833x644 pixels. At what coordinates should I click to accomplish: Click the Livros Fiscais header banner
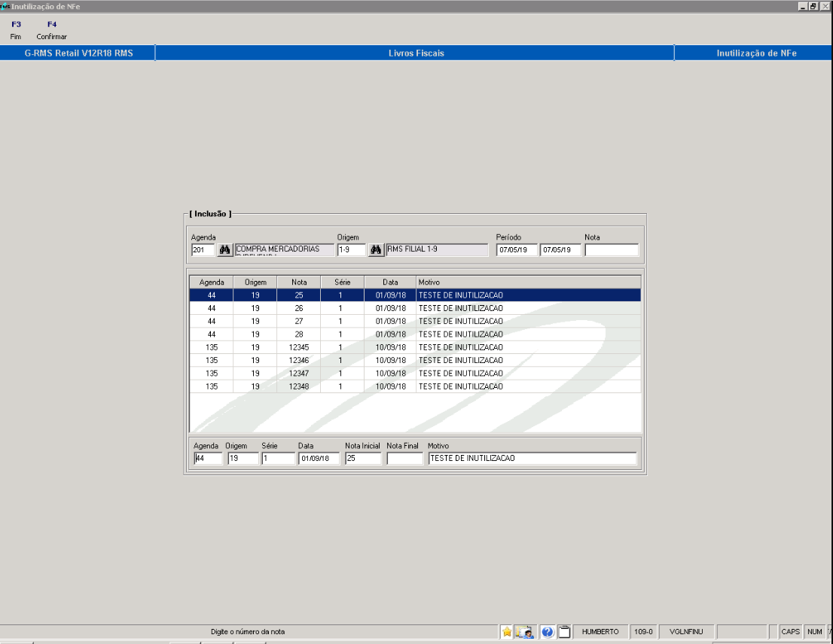point(415,53)
